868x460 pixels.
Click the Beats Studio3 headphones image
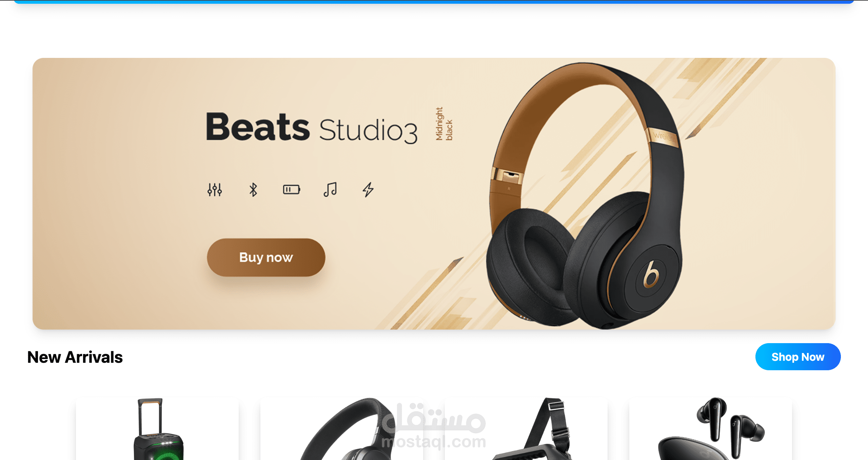pyautogui.click(x=585, y=196)
